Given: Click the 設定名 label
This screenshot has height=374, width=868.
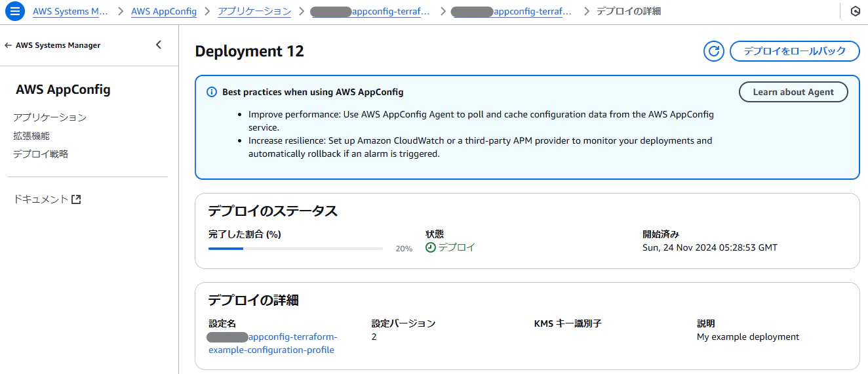Looking at the screenshot, I should [x=222, y=323].
